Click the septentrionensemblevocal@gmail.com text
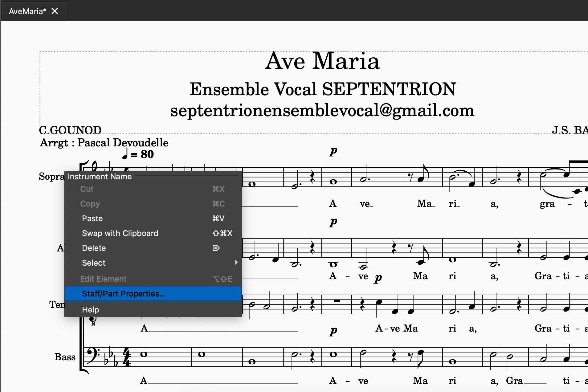The height and width of the screenshot is (392, 588). (322, 110)
